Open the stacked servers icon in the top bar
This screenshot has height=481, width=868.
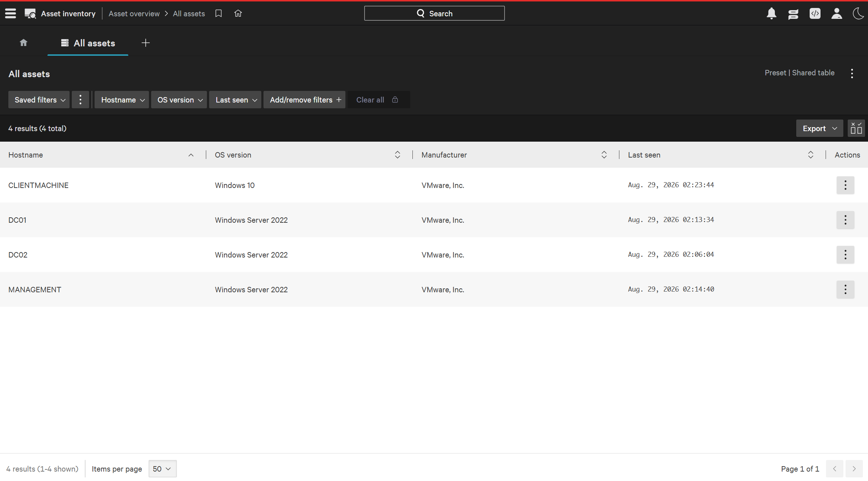tap(793, 14)
